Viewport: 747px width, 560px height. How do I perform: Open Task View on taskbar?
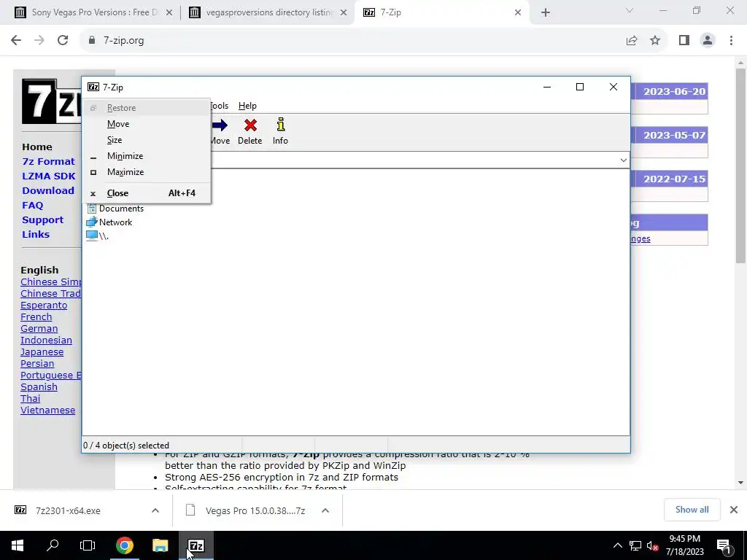[88, 545]
